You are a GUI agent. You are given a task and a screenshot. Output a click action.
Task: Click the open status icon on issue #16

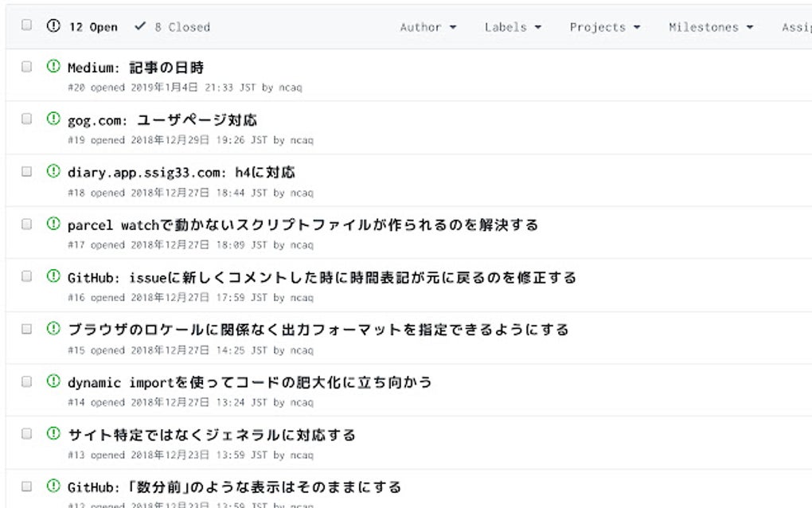(53, 277)
